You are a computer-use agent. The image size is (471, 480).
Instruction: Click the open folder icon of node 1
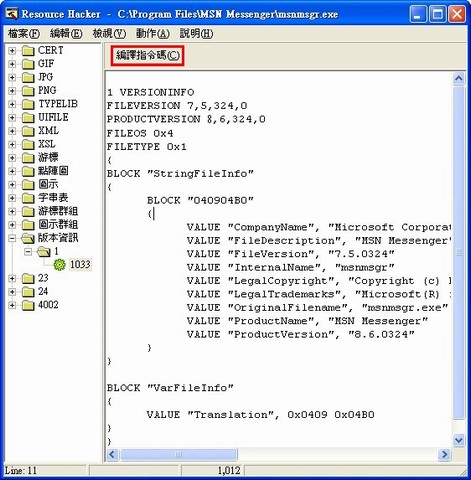coord(44,252)
